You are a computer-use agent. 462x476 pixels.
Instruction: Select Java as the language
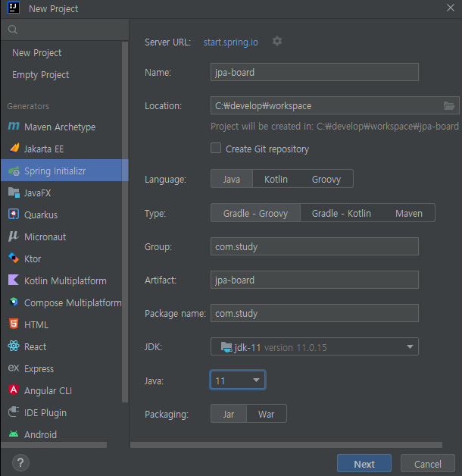click(232, 179)
